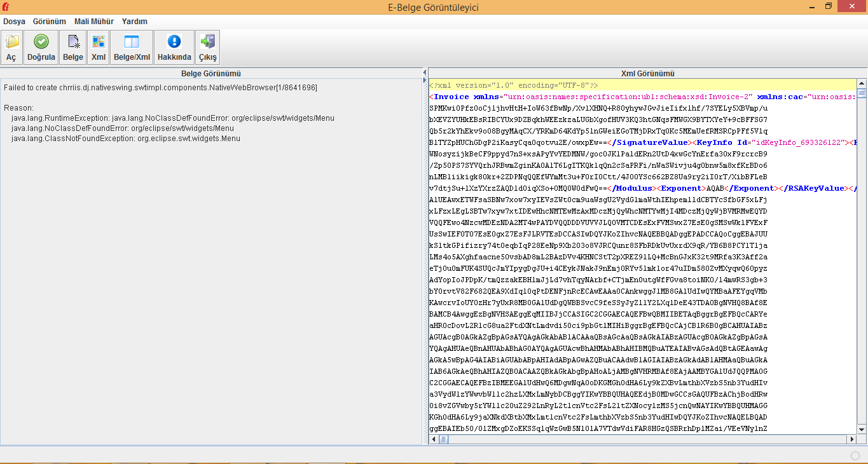Click the vertical scrollbar thumb in Xml view

[862, 93]
